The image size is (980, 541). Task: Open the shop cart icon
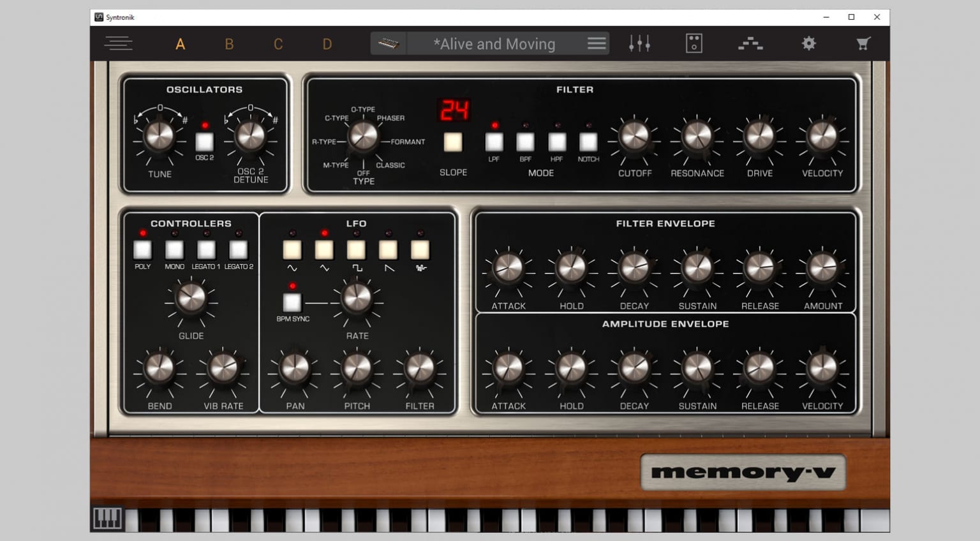(863, 43)
